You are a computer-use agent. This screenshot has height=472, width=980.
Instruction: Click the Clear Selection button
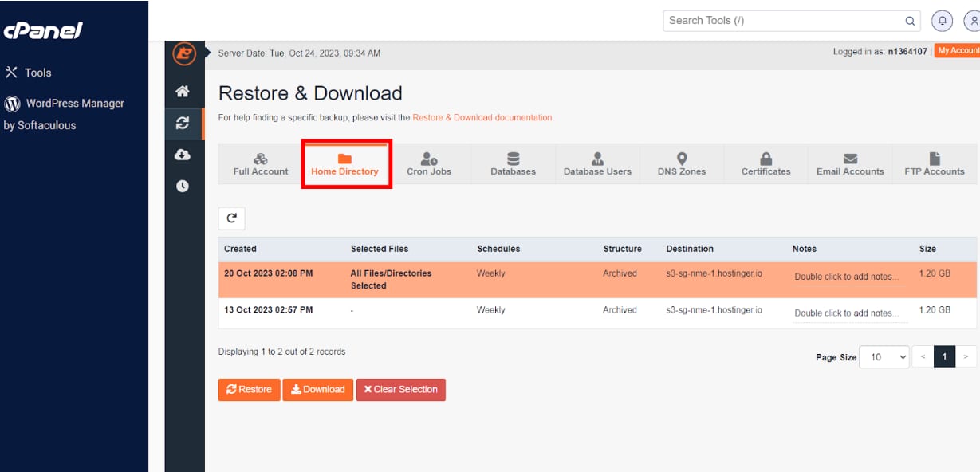point(400,389)
